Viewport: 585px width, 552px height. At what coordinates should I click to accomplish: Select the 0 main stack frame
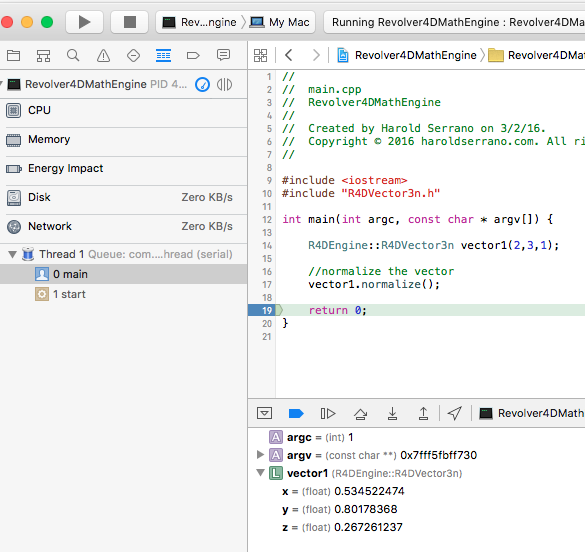coord(123,274)
